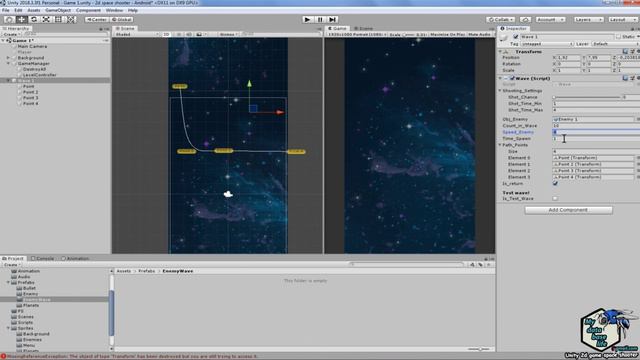640x360 pixels.
Task: Select the Planets folder under Prefabs
Action: coord(31,305)
